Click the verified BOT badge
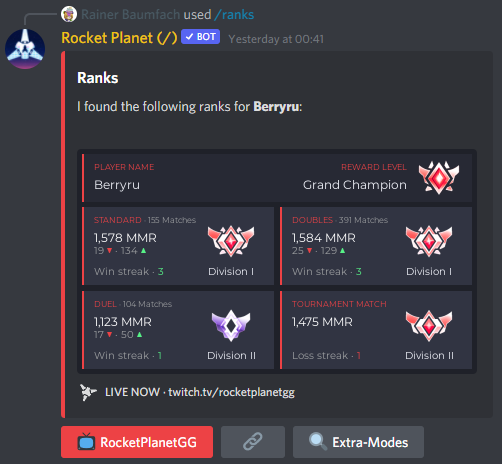Viewport: 502px width, 464px height. point(200,37)
